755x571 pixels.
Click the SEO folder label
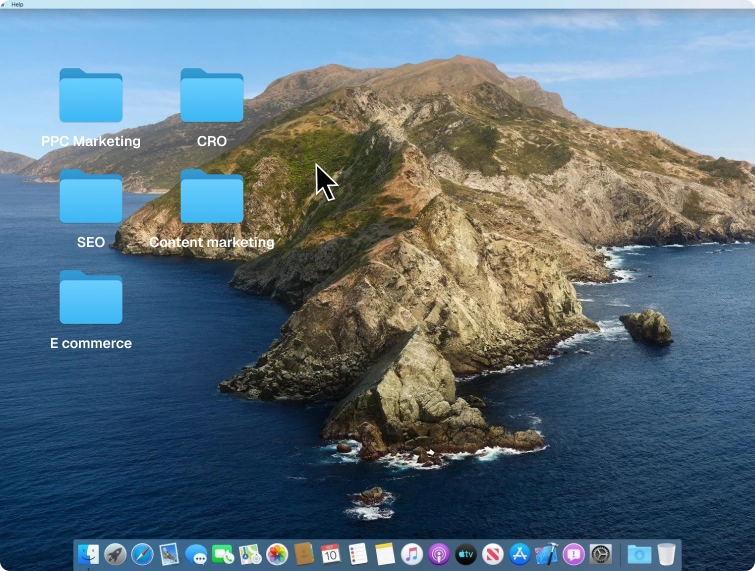click(91, 242)
